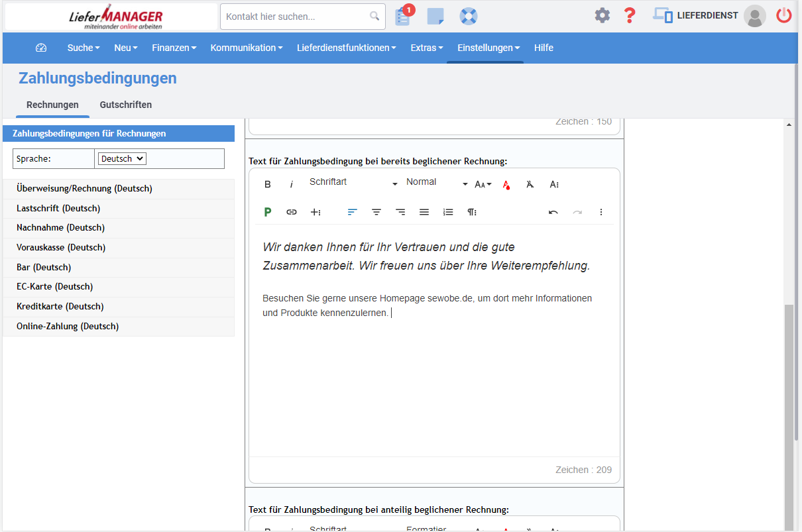Toggle bold formatting in the editor
This screenshot has width=802, height=532.
click(268, 184)
